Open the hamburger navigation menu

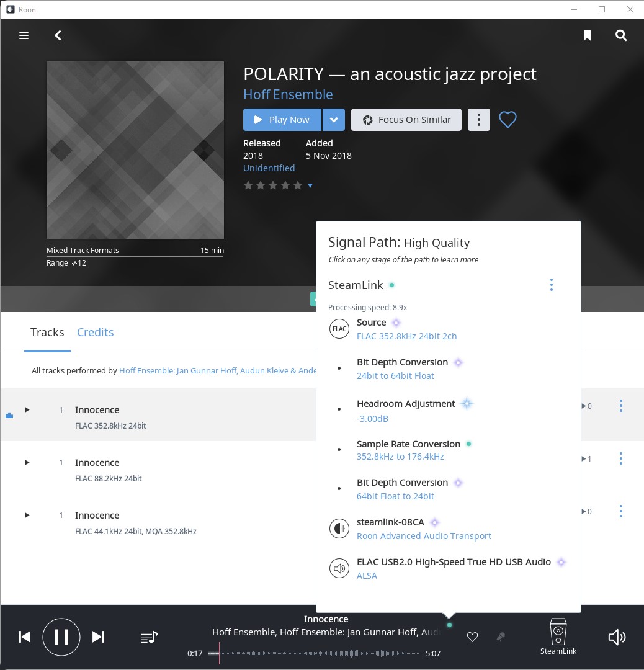tap(24, 35)
